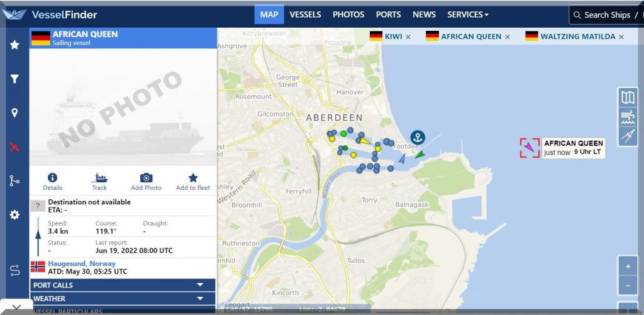
Task: Click the Add Photo camera icon
Action: click(x=146, y=178)
